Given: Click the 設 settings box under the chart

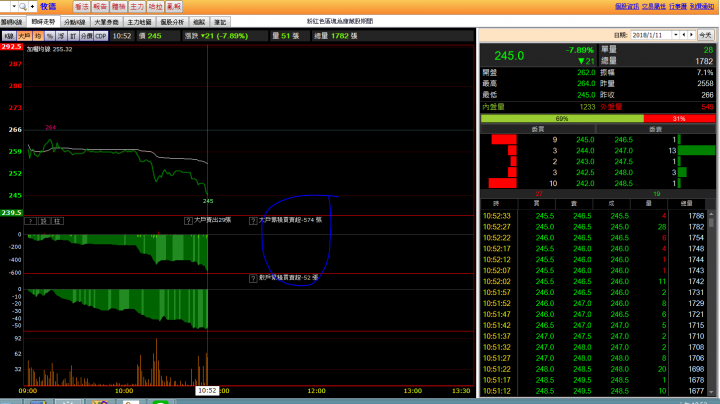Looking at the screenshot, I should pos(44,221).
